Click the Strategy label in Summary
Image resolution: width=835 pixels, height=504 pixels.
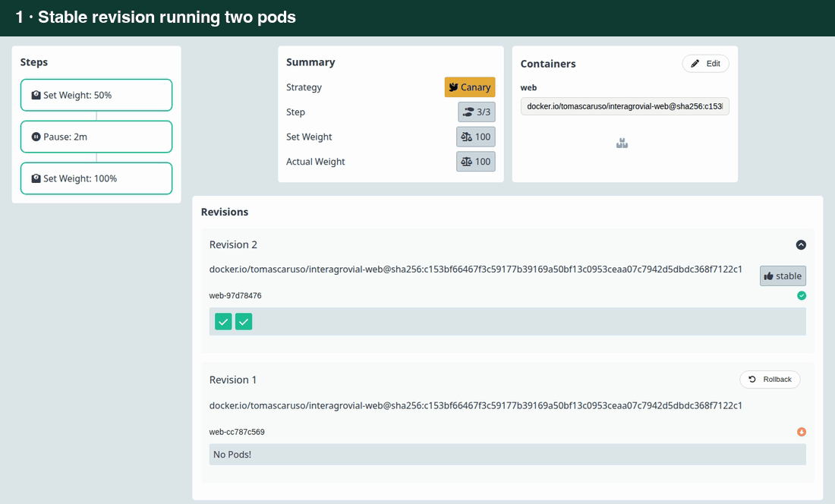pos(304,87)
